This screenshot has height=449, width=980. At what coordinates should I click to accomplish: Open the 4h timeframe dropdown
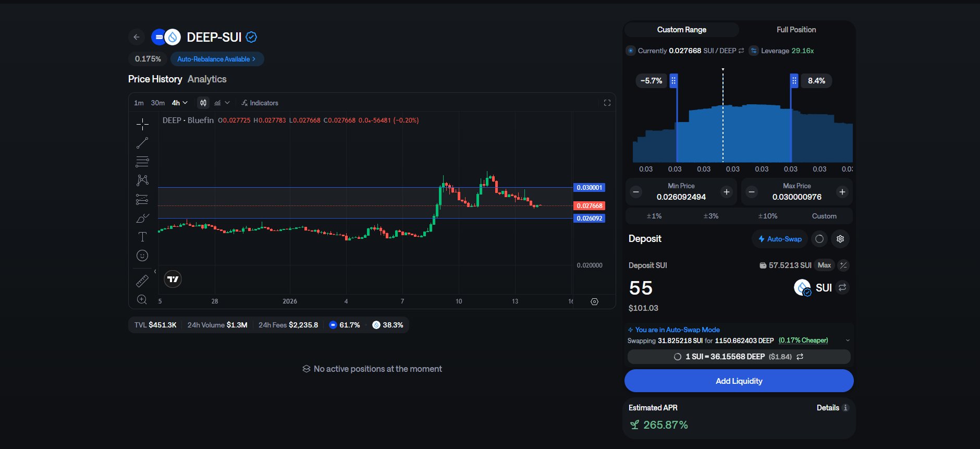coord(180,103)
